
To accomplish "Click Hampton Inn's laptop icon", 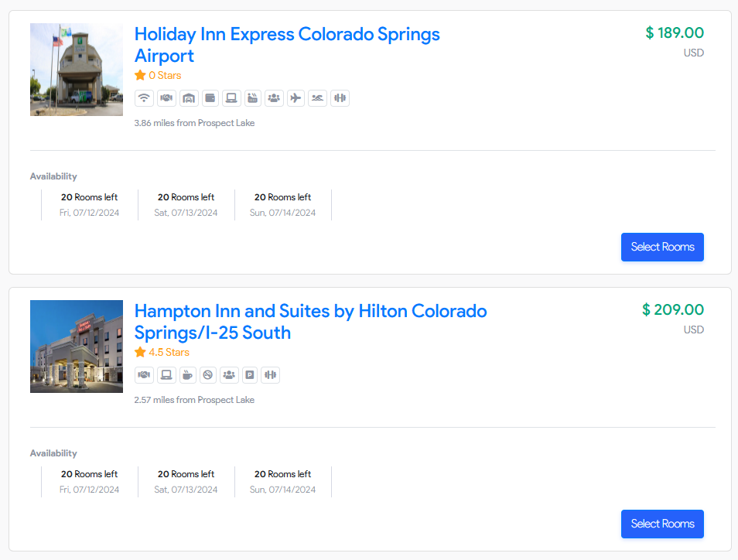I will 166,375.
